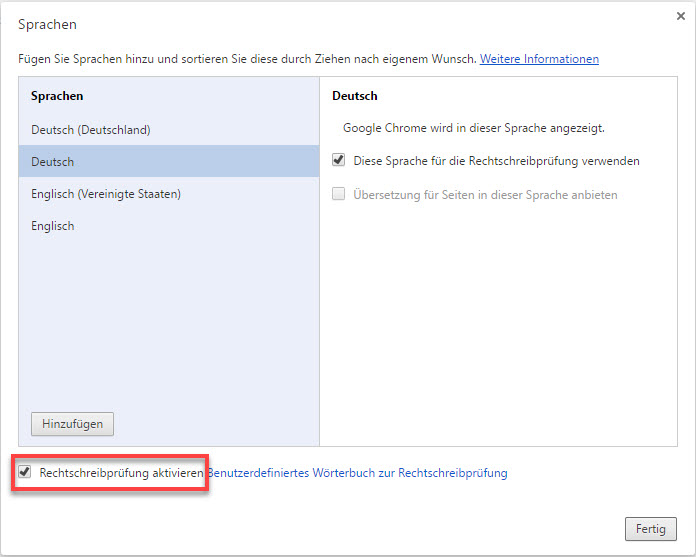
Task: Select Englisch (Vereinigte Staaten) language
Action: (169, 194)
